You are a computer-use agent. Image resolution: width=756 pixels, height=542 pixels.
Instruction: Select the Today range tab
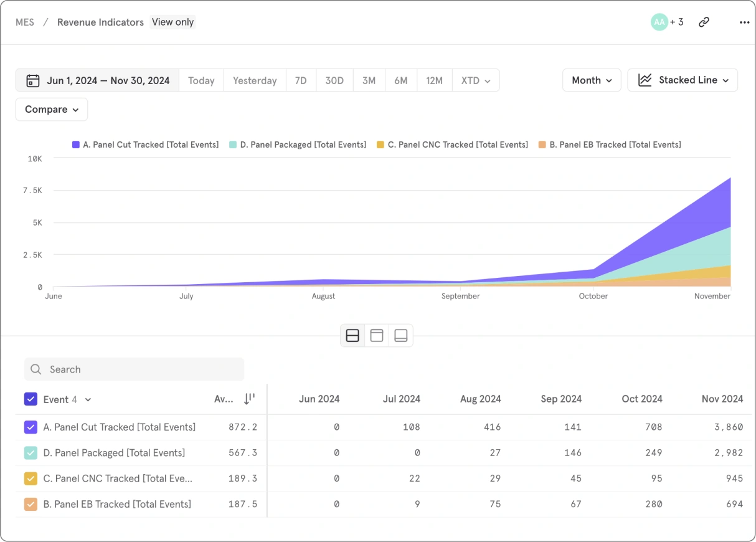tap(201, 80)
